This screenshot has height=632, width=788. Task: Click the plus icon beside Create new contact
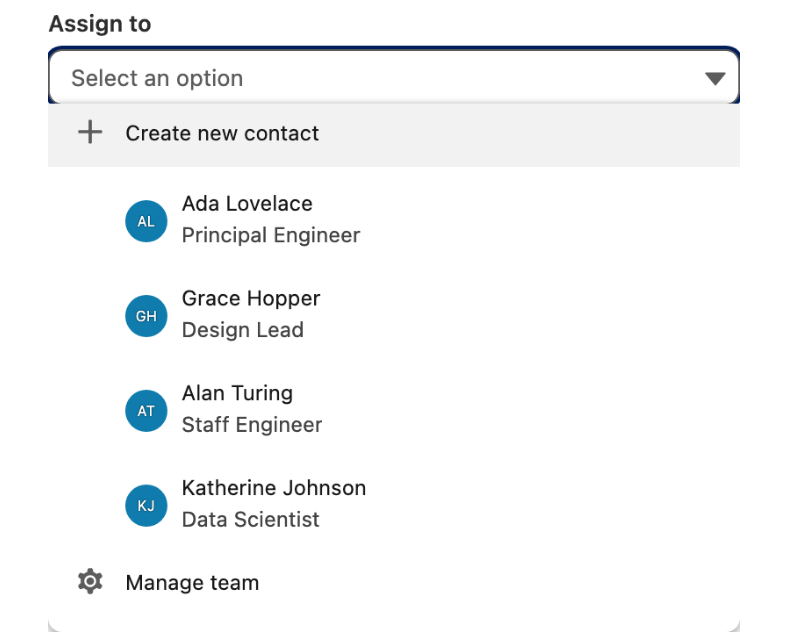(90, 132)
